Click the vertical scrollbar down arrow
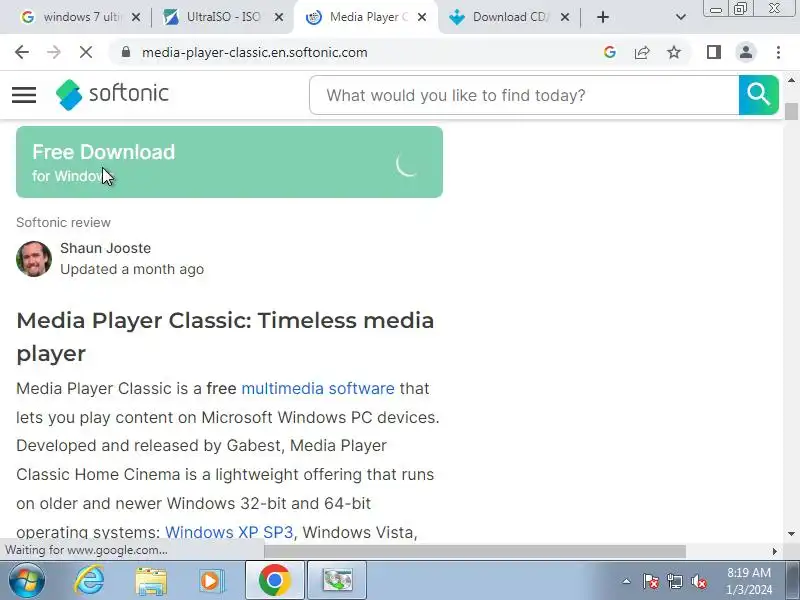The height and width of the screenshot is (600, 800). pos(791,534)
